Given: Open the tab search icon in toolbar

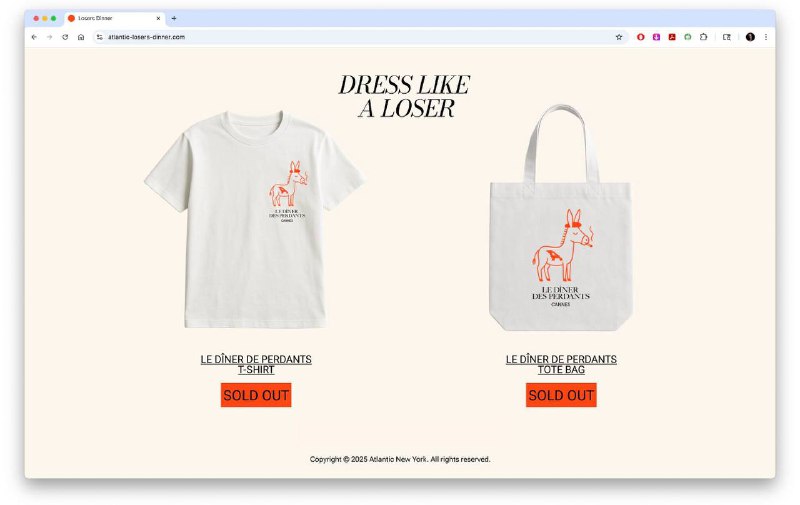Looking at the screenshot, I should (x=727, y=37).
